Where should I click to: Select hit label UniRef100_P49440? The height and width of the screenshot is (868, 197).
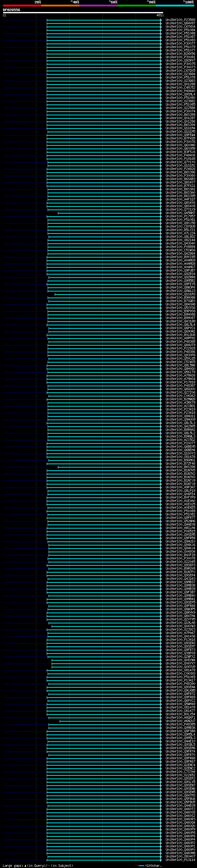[x=180, y=91]
